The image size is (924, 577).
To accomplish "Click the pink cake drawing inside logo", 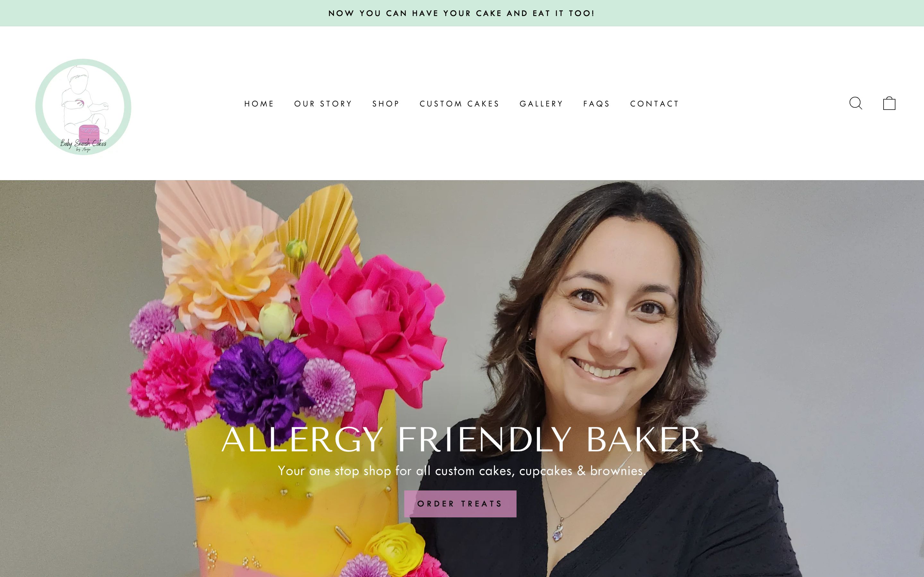I will click(89, 134).
